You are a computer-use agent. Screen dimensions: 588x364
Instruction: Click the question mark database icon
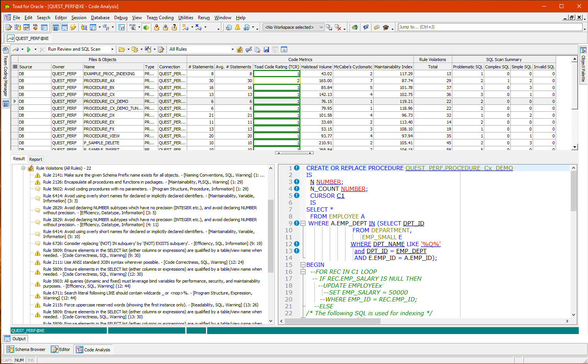pyautogui.click(x=174, y=27)
